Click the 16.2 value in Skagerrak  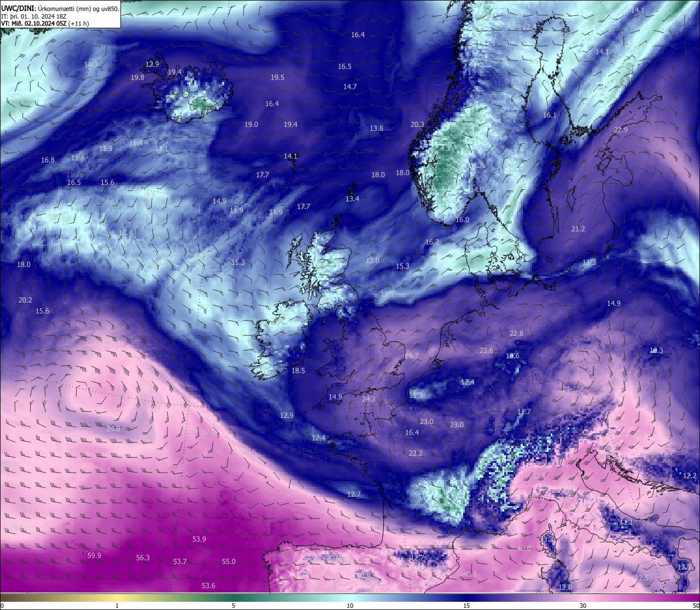click(x=432, y=242)
